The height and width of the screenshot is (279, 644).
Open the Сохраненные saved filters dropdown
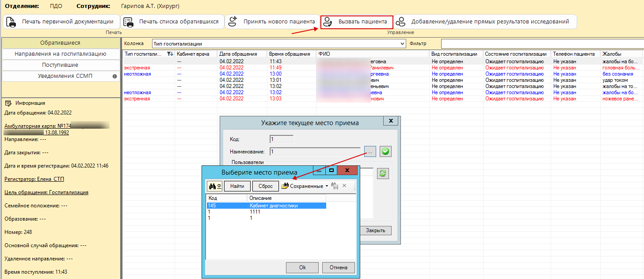coord(305,186)
